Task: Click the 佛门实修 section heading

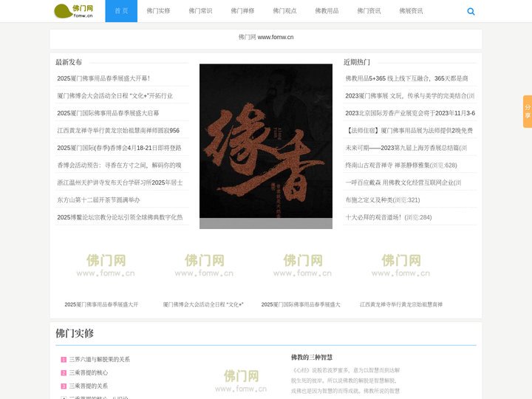Action: point(75,333)
